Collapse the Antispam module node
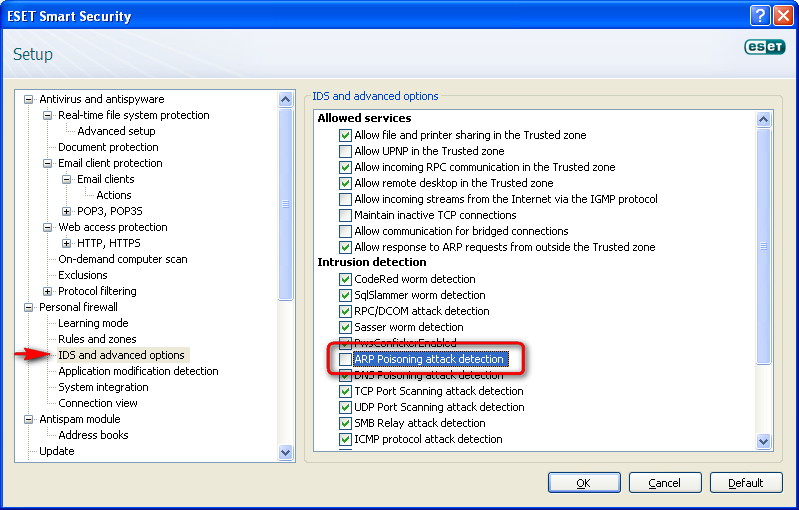 [x=29, y=419]
